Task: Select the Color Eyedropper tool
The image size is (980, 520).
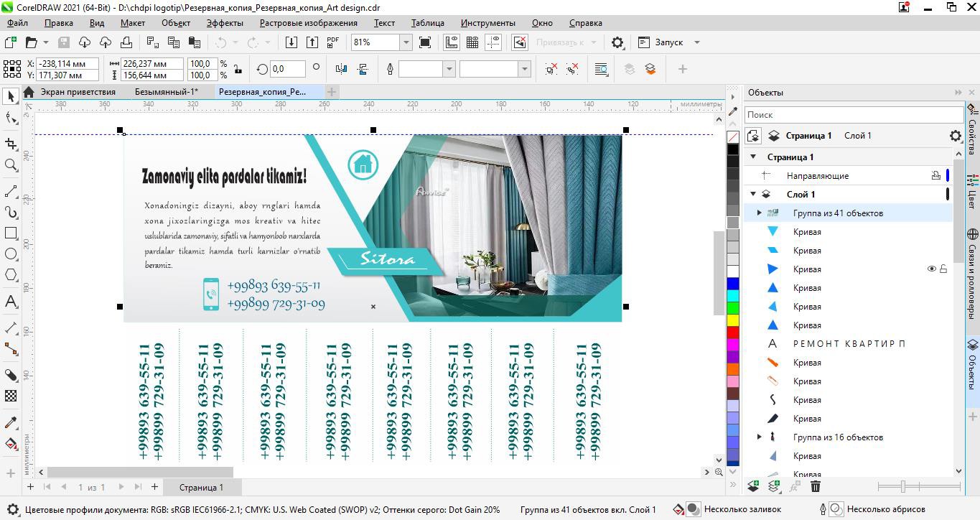Action: (11, 422)
